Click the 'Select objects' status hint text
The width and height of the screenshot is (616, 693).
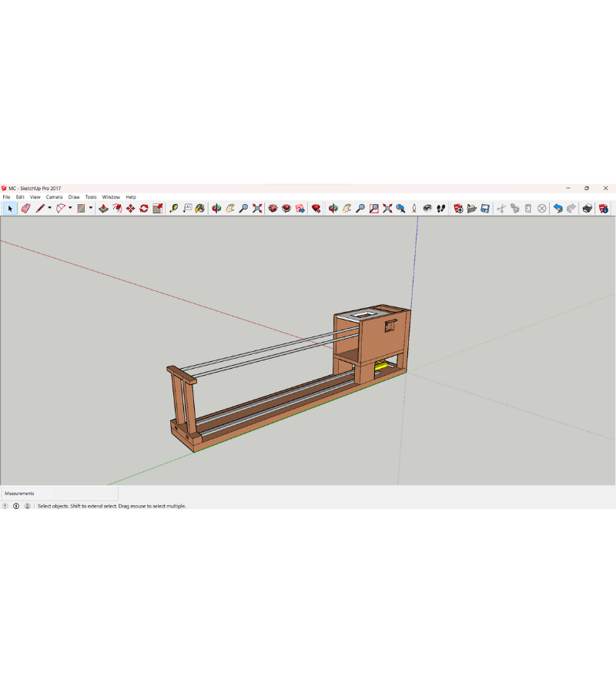[112, 506]
